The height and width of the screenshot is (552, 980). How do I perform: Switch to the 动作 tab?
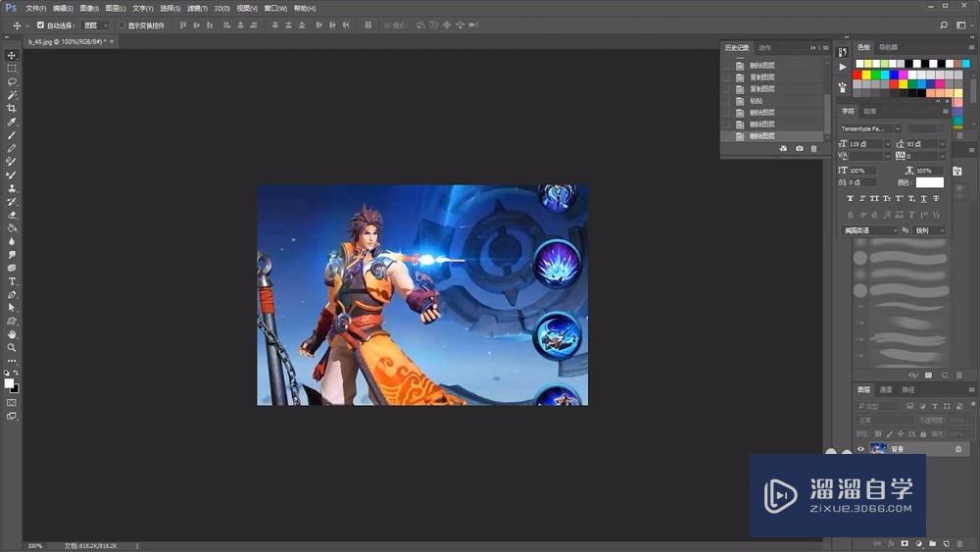(765, 47)
